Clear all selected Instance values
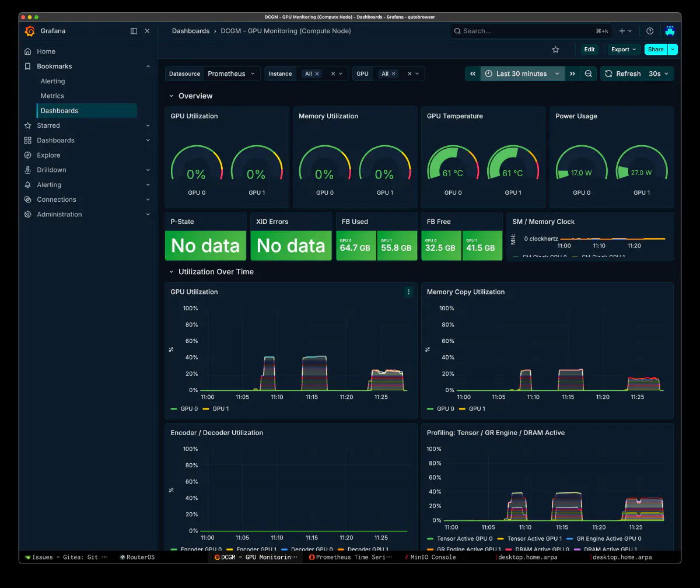This screenshot has width=700, height=588. [x=333, y=74]
